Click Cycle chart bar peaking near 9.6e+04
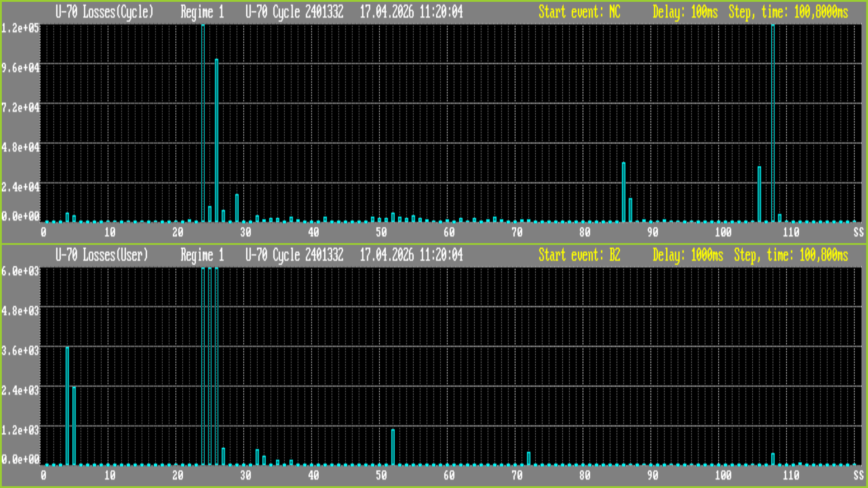Screen dimensions: 868x488 (x=217, y=140)
